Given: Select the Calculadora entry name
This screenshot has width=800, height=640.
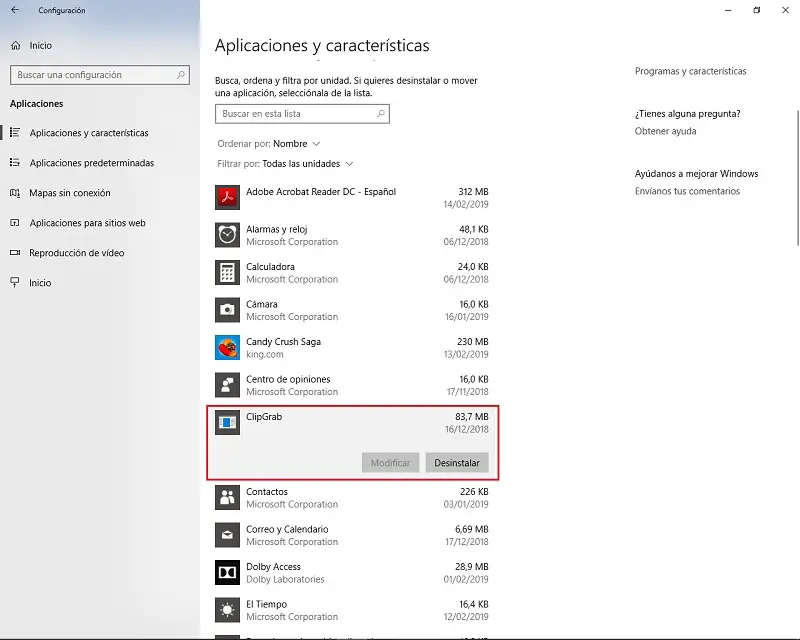Looking at the screenshot, I should (270, 267).
